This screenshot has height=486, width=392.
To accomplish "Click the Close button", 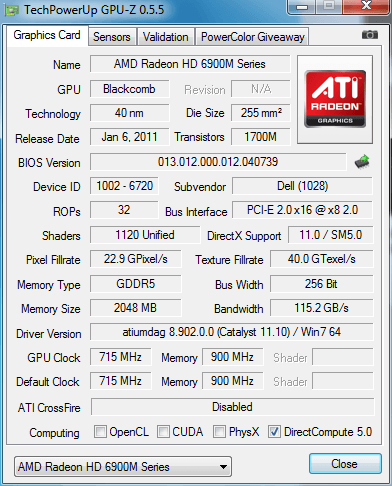I will click(x=345, y=464).
